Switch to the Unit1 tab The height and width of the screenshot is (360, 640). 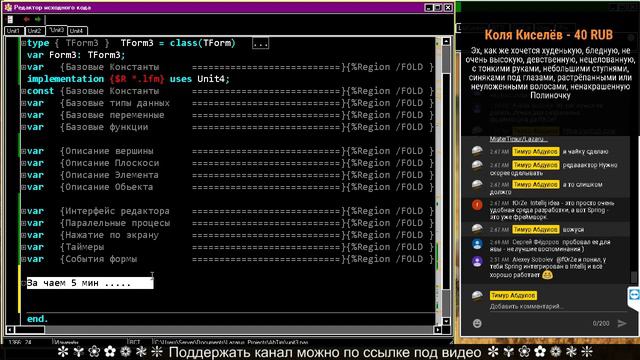13,31
